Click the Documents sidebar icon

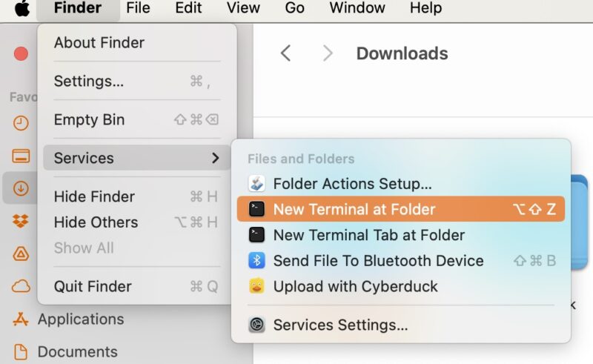point(21,352)
